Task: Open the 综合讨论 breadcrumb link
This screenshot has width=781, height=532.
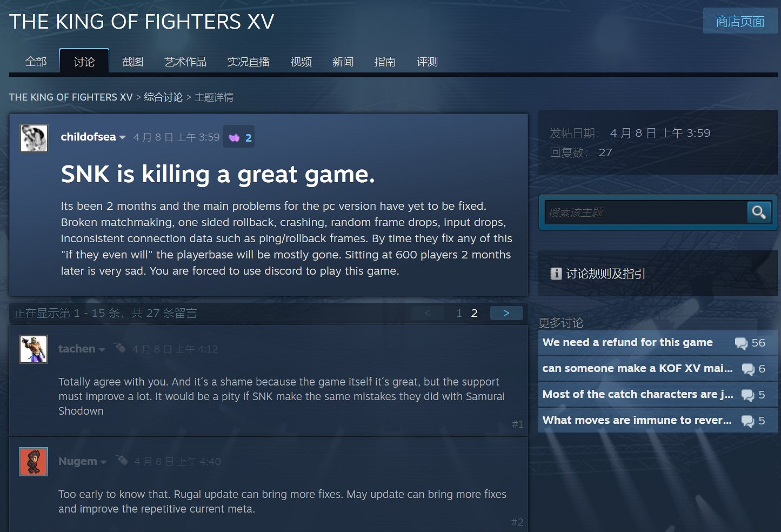Action: pos(163,97)
